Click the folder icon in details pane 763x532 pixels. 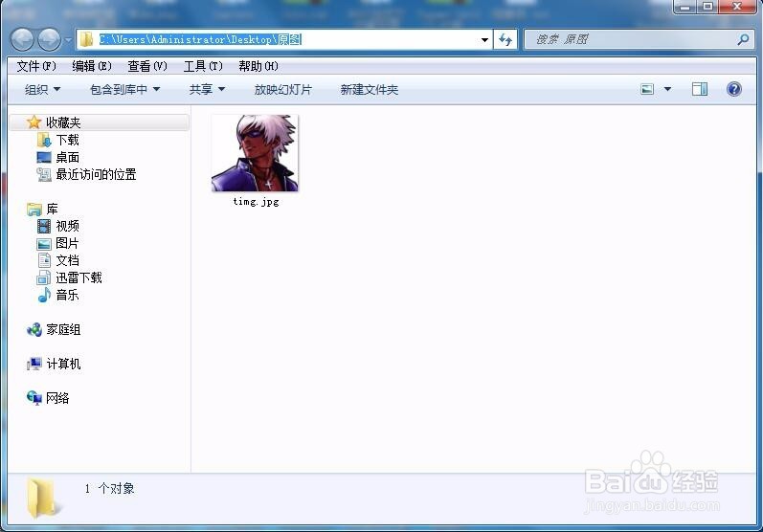(x=43, y=499)
